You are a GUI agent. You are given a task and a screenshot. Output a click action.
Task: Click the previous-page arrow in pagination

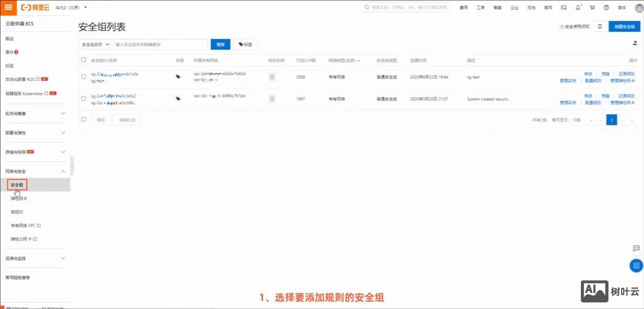(601, 120)
